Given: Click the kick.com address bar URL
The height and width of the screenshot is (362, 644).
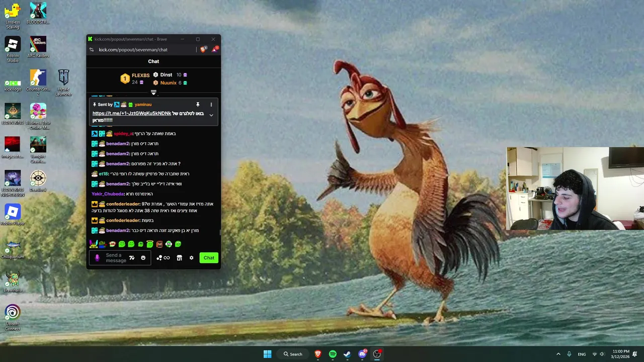Looking at the screenshot, I should [x=133, y=50].
